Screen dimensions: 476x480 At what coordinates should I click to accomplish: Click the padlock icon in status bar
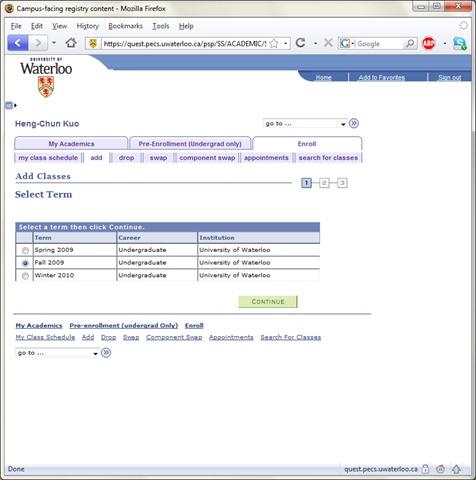point(425,469)
